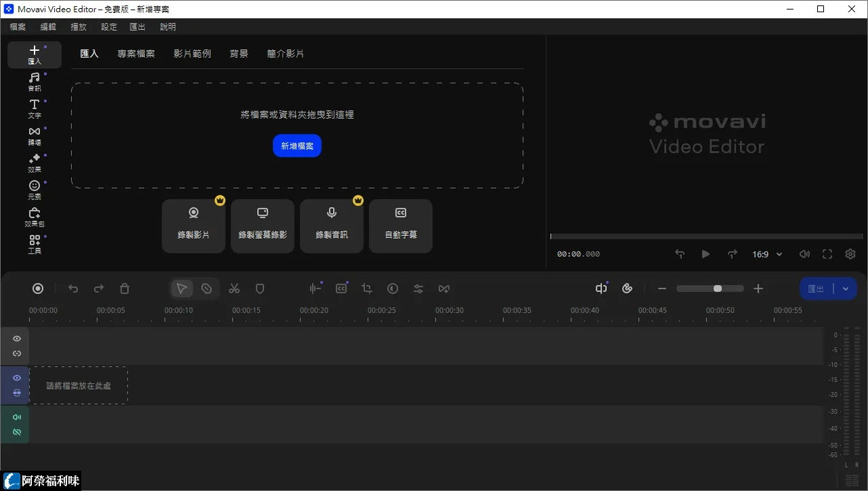Open the 工具 tools sidebar panel
This screenshot has width=868, height=491.
(x=34, y=245)
